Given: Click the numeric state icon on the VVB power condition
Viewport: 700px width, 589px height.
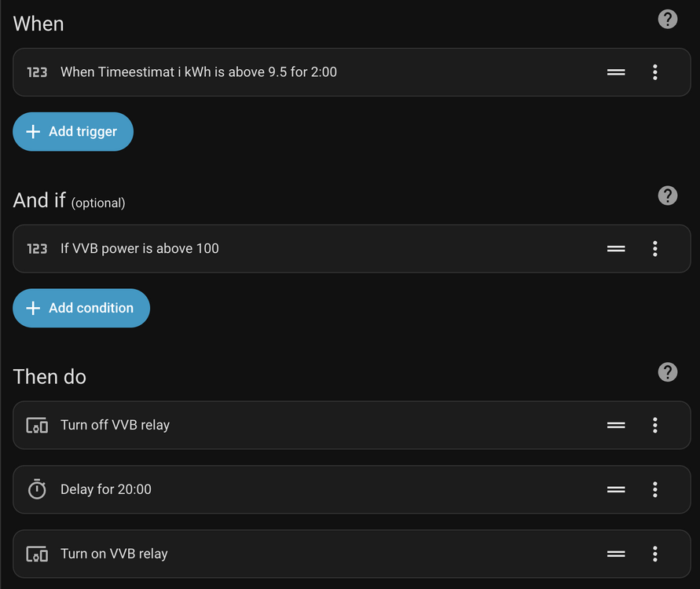Looking at the screenshot, I should tap(37, 249).
